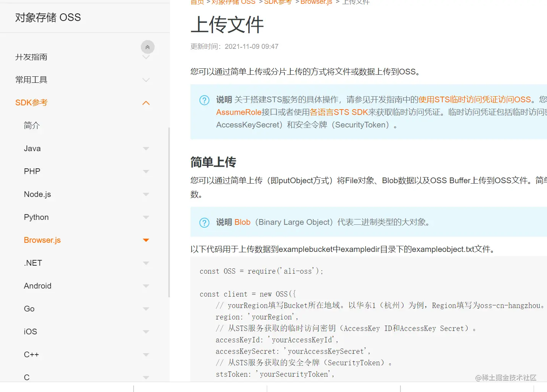The image size is (547, 392).
Task: Expand the Go submenu arrow
Action: [146, 309]
